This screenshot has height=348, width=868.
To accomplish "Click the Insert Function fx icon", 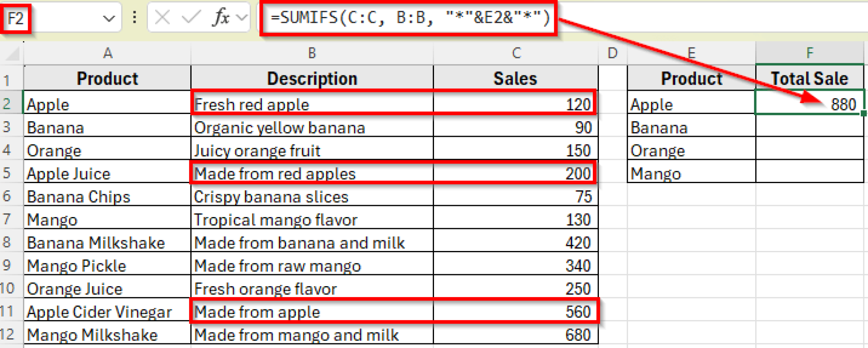I will click(x=222, y=18).
